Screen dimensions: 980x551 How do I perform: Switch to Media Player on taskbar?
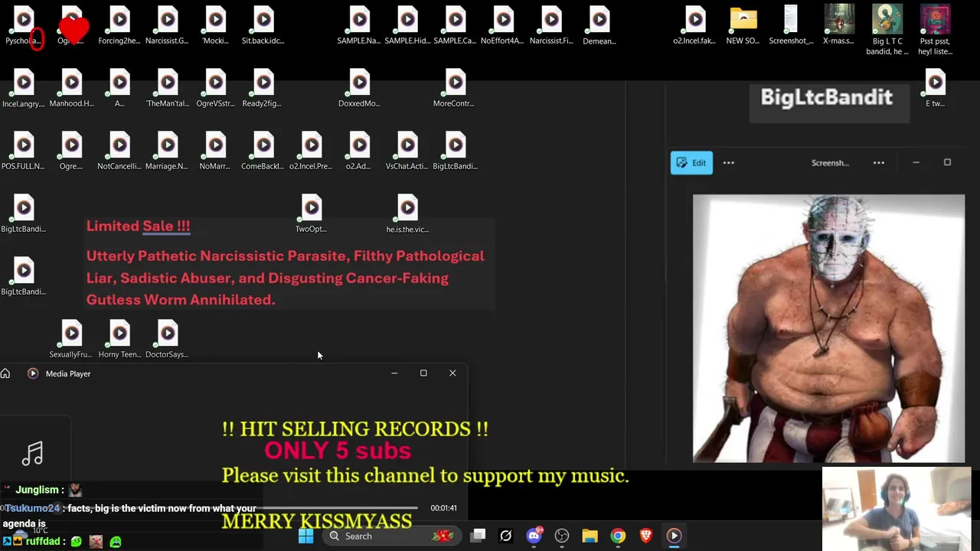coord(674,536)
